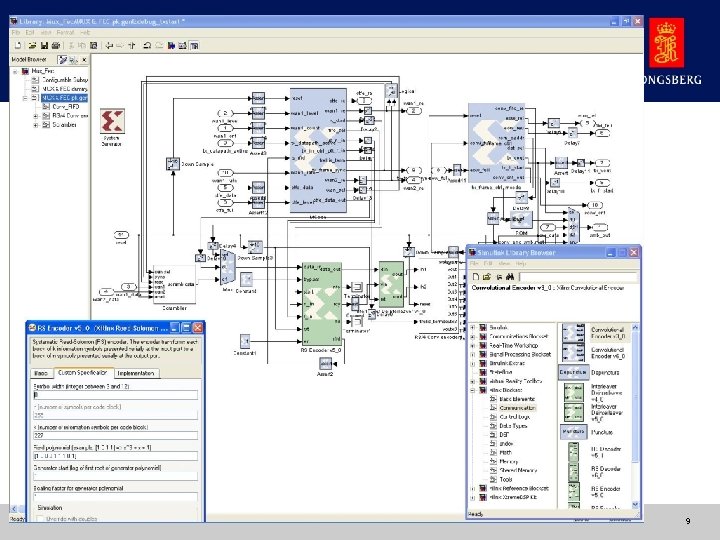Toggle the Override with doubles checkbox
This screenshot has width=720, height=540.
[x=40, y=518]
